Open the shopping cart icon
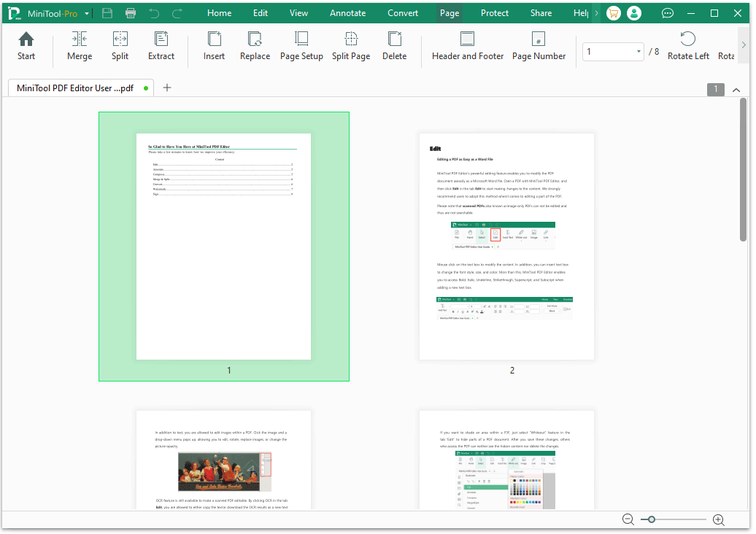Image resolution: width=756 pixels, height=534 pixels. [613, 13]
